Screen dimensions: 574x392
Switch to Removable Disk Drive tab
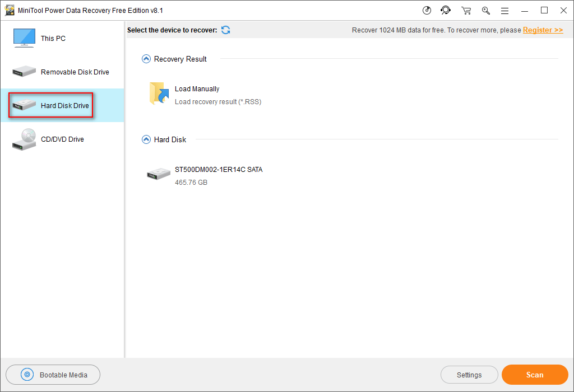62,72
